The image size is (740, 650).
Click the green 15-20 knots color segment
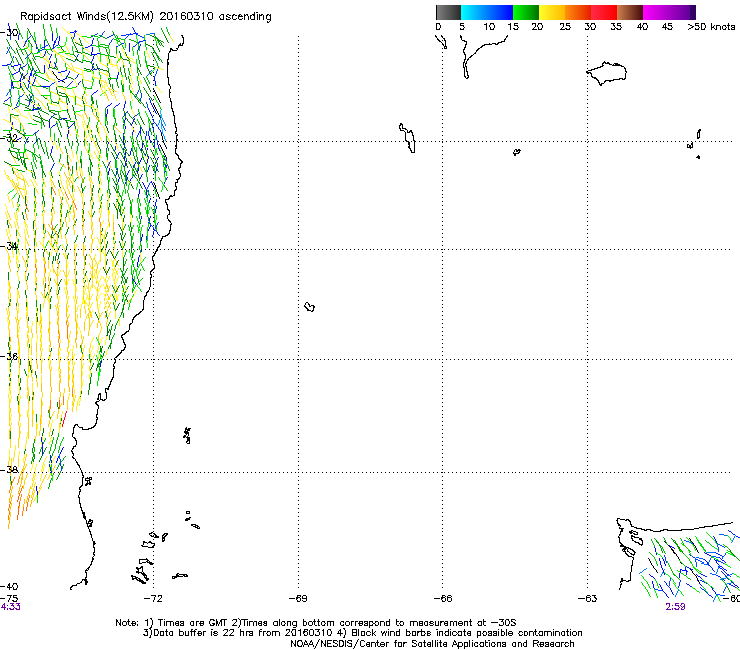(x=526, y=12)
